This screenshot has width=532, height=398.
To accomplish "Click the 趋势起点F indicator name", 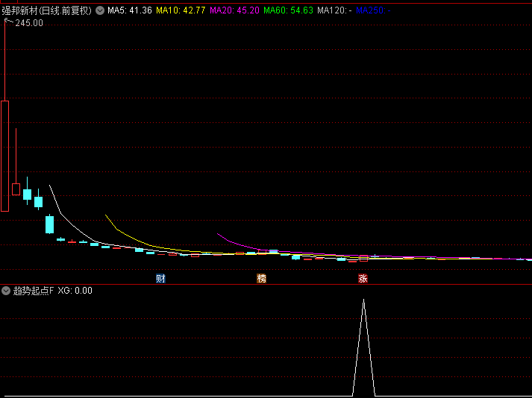I will tap(34, 291).
